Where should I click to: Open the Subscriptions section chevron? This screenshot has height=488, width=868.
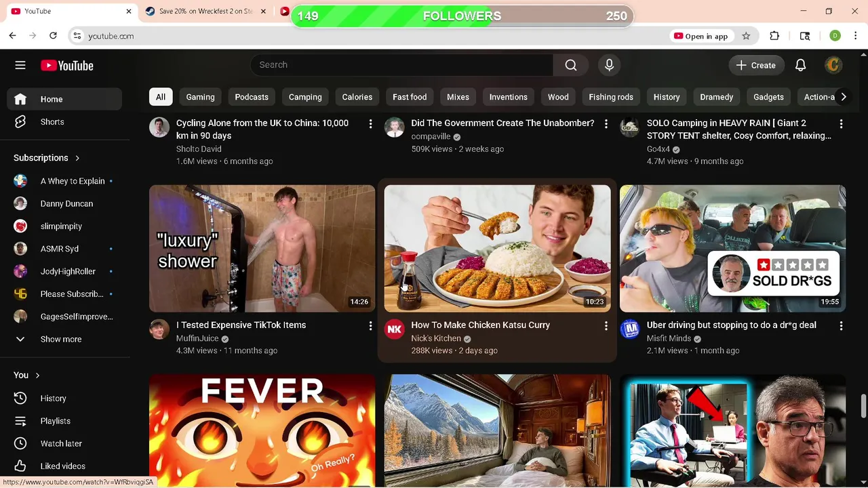coord(77,158)
